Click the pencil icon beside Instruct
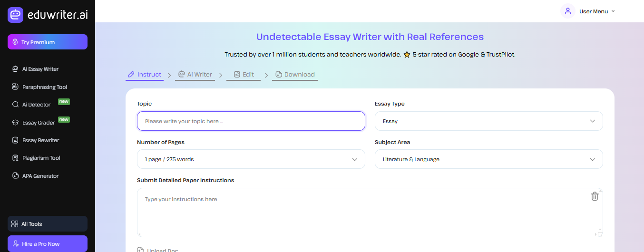Screen dimensions: 644x252 132,75
